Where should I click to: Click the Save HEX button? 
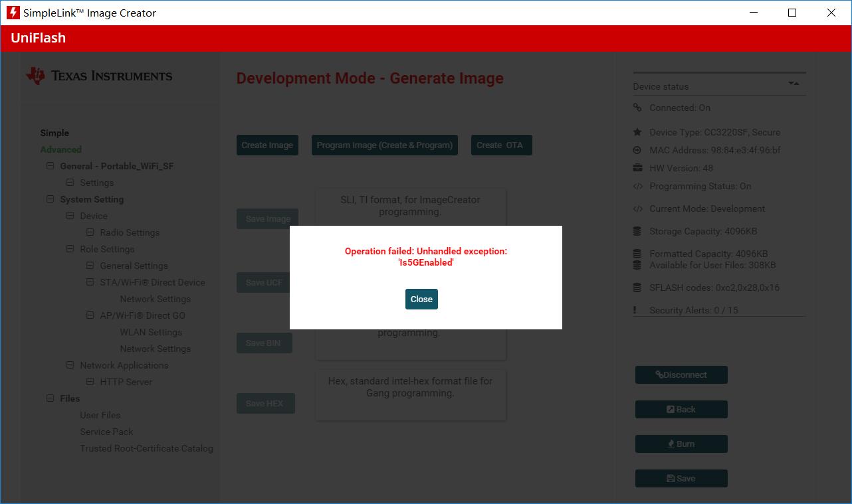265,403
